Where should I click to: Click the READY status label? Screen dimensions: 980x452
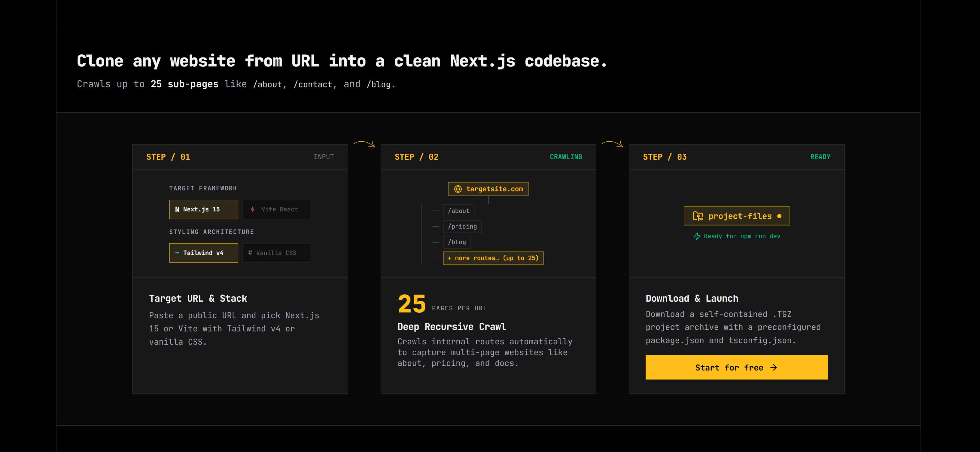pos(820,157)
